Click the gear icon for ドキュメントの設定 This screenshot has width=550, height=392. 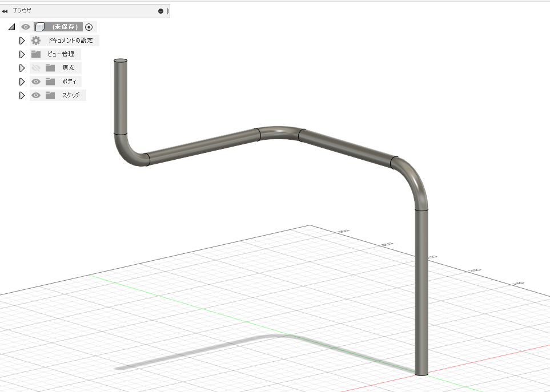point(36,41)
